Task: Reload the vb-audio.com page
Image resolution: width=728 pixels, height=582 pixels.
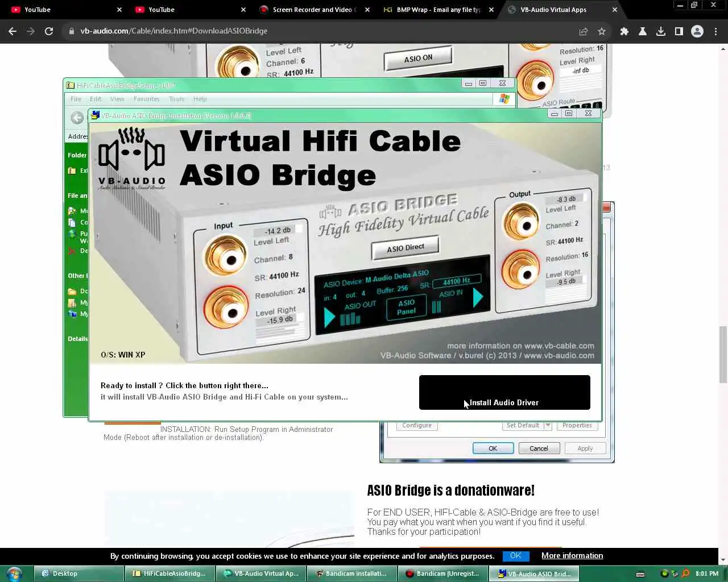Action: point(49,31)
